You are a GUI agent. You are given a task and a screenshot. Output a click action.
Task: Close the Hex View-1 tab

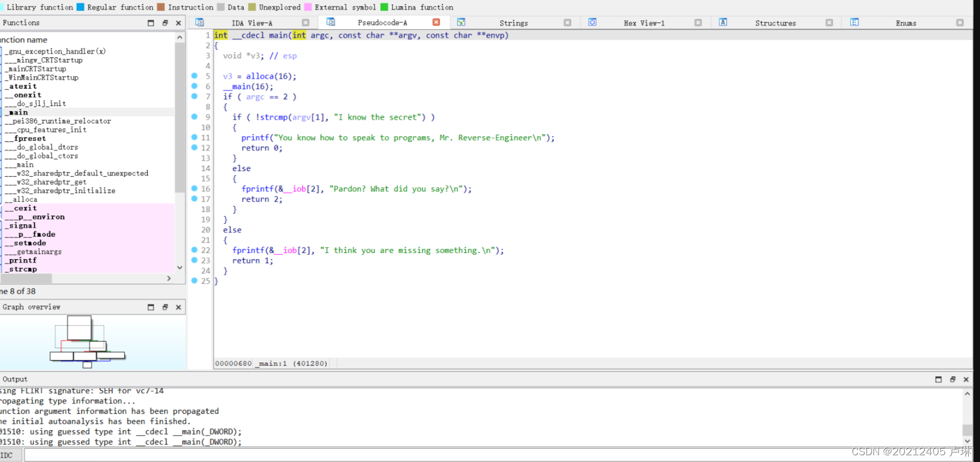coord(698,22)
